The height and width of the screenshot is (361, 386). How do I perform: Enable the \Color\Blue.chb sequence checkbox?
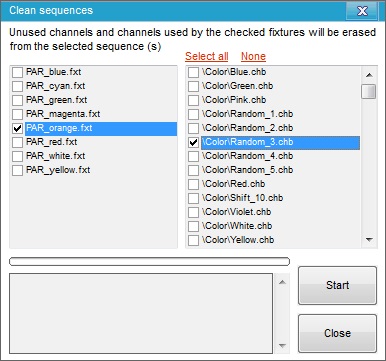193,72
